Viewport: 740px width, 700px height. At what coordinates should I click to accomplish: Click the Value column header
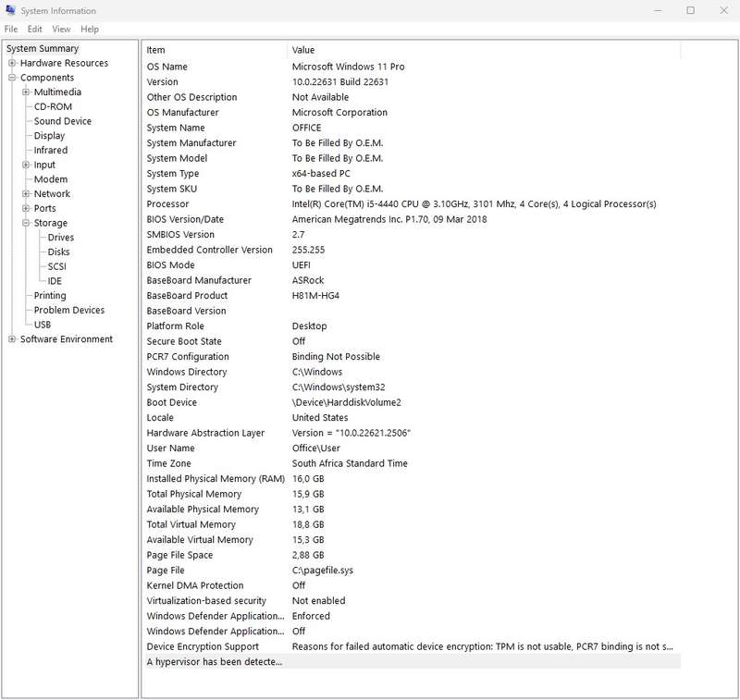pyautogui.click(x=484, y=50)
